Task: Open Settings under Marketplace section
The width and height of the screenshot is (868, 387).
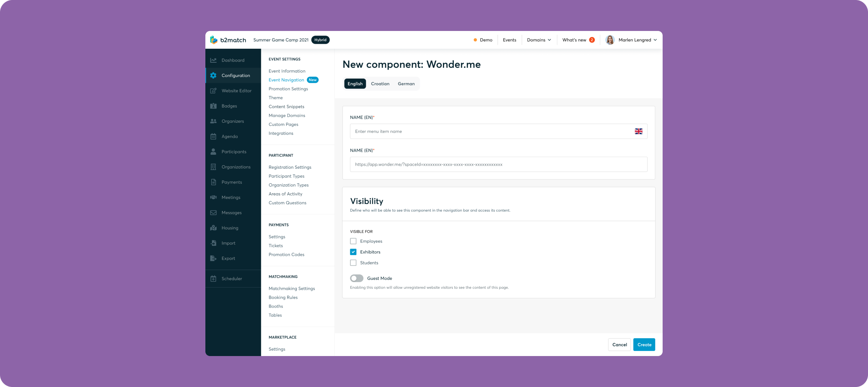Action: point(277,349)
